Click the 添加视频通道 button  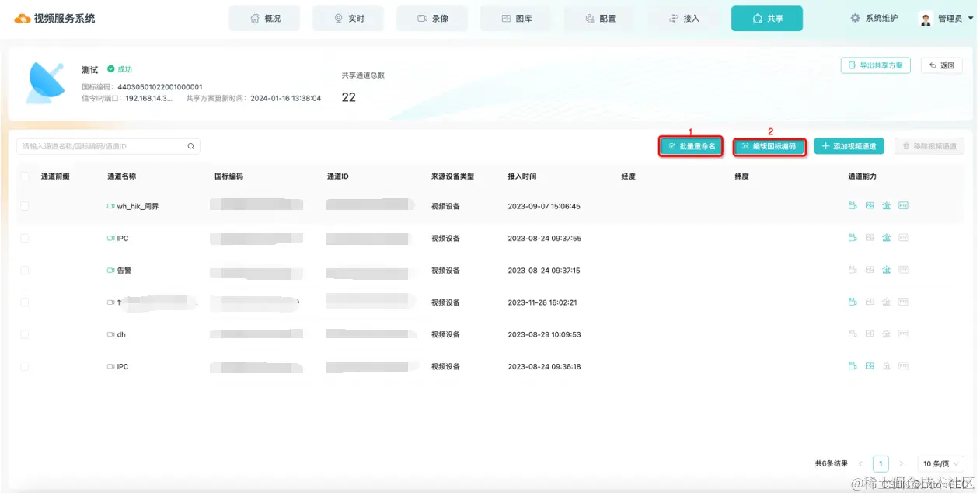point(849,146)
